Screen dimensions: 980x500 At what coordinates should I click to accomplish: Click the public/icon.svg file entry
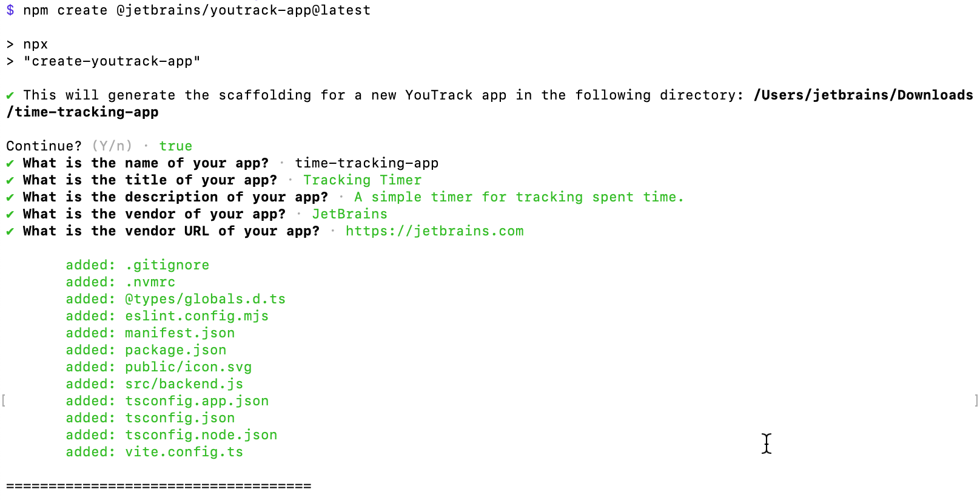188,367
